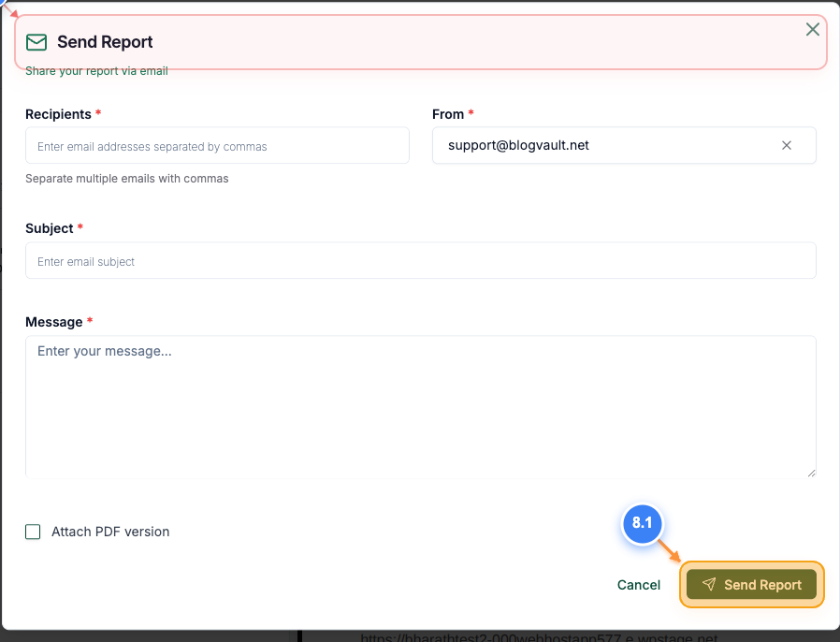
Task: Click the Share your report via email subtitle
Action: [95, 70]
